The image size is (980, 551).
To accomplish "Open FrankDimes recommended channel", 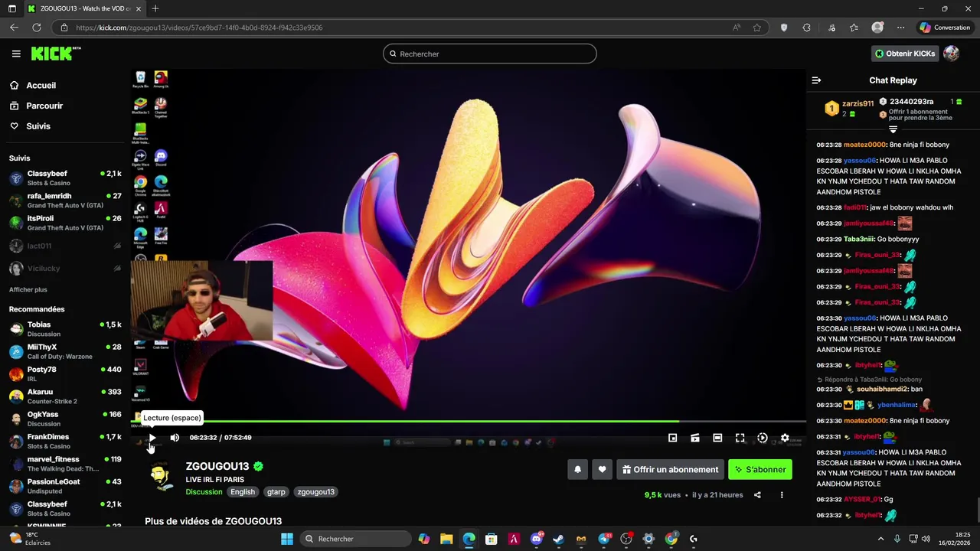I will [x=65, y=441].
